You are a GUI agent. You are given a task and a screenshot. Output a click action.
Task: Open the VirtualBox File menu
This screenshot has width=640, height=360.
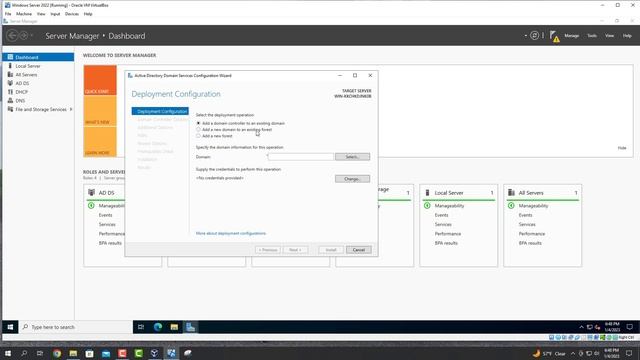click(8, 14)
